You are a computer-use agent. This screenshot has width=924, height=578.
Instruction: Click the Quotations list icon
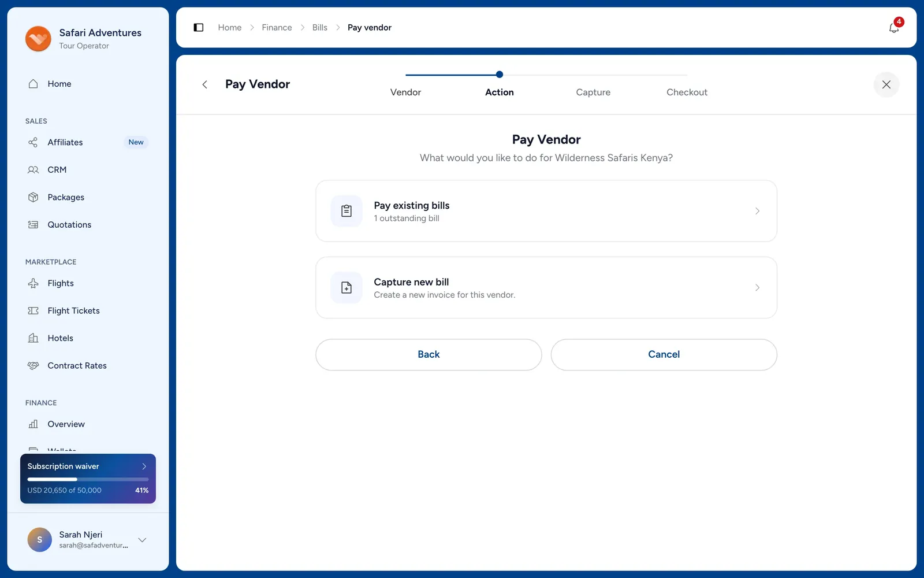click(33, 225)
